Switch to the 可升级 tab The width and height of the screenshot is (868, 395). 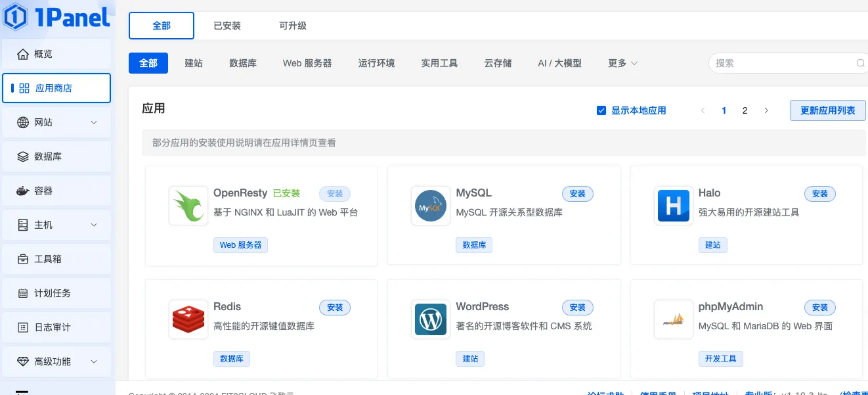[293, 26]
